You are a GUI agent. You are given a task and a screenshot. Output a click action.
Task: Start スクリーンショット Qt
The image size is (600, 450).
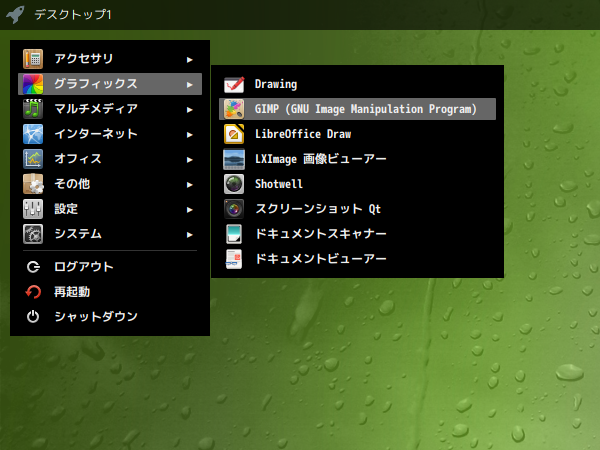click(357, 209)
